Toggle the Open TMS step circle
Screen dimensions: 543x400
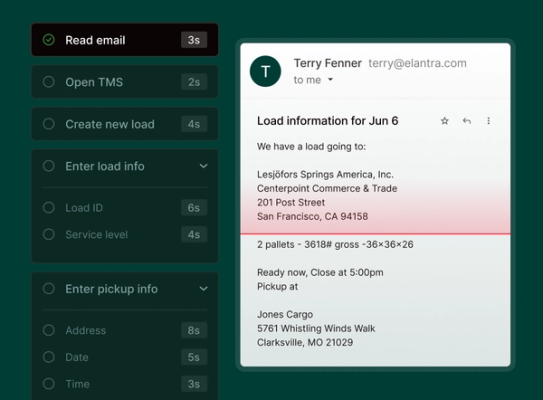click(x=49, y=82)
